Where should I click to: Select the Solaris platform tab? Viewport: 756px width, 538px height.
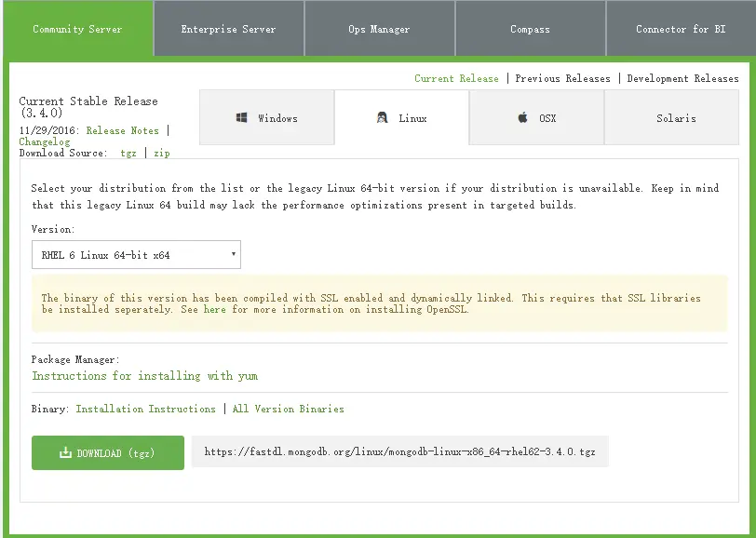click(x=671, y=117)
